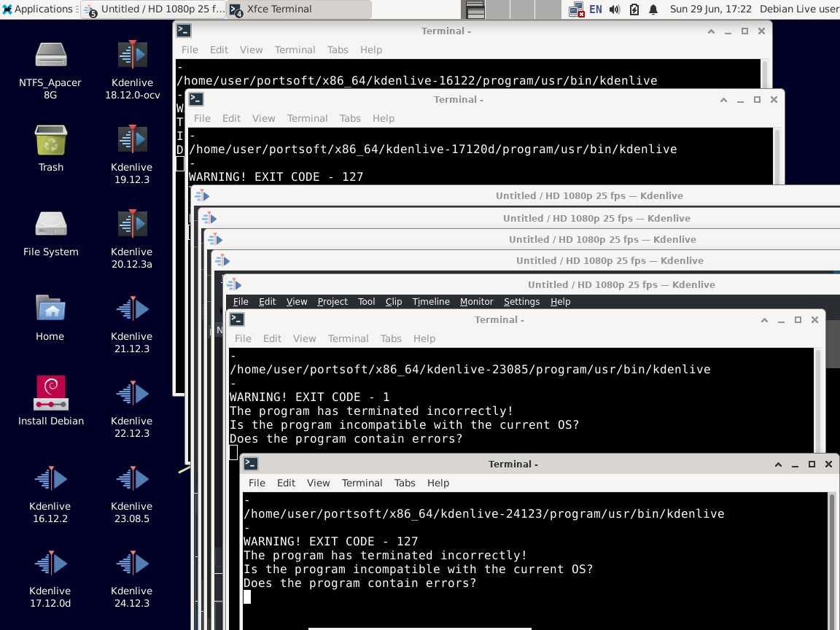
Task: Click the kdenlive-24123 path text in terminal
Action: pos(483,514)
